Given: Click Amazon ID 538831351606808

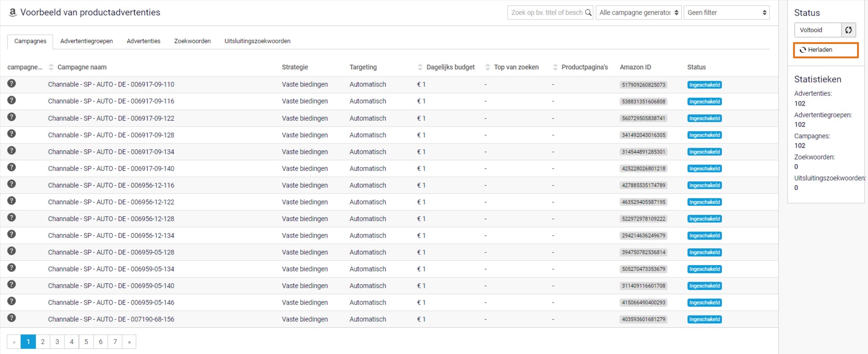Looking at the screenshot, I should [x=643, y=101].
